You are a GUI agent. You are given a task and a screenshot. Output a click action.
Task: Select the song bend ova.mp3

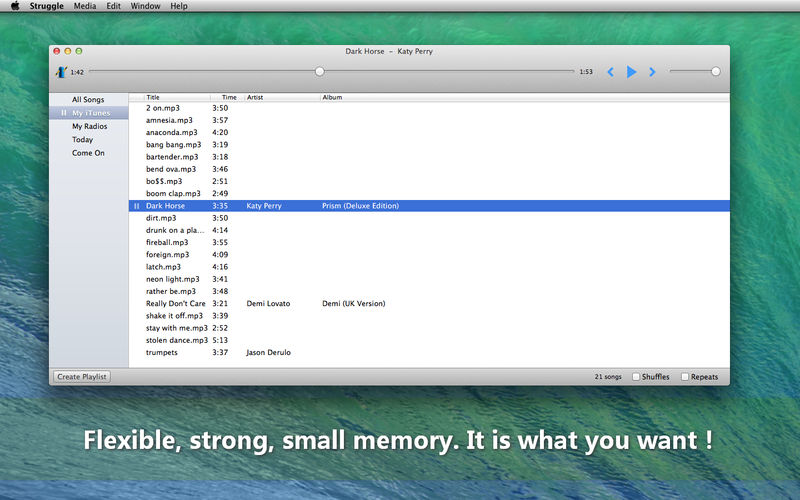click(171, 169)
